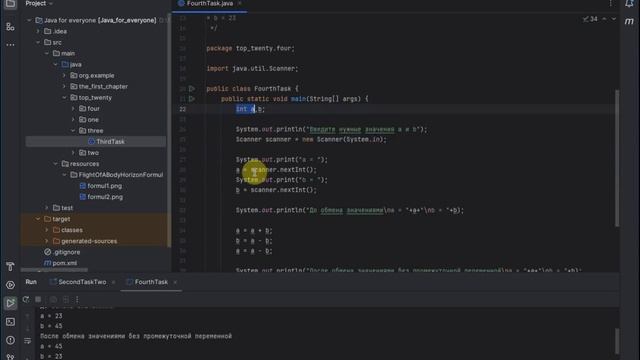Collapse the src folder
640x360 pixels.
pos(38,42)
